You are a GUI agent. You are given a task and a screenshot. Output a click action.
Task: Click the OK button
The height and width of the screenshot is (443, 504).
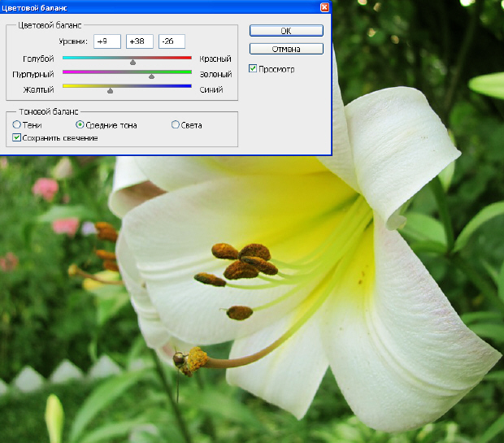[286, 31]
